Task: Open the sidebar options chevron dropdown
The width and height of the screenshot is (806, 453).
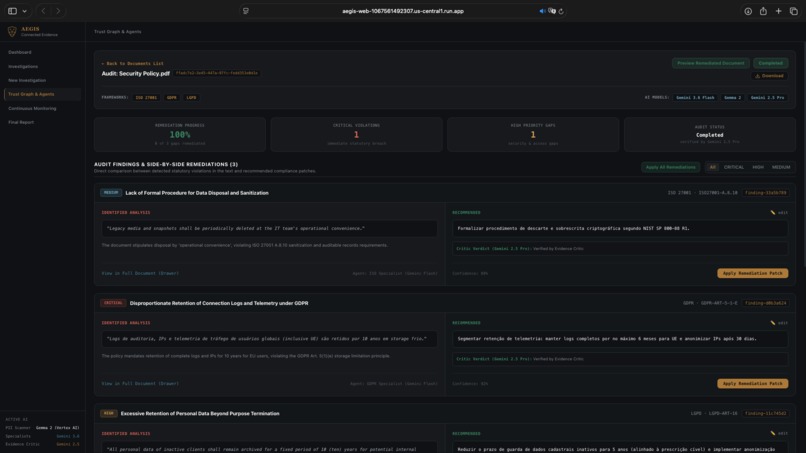Action: point(24,11)
